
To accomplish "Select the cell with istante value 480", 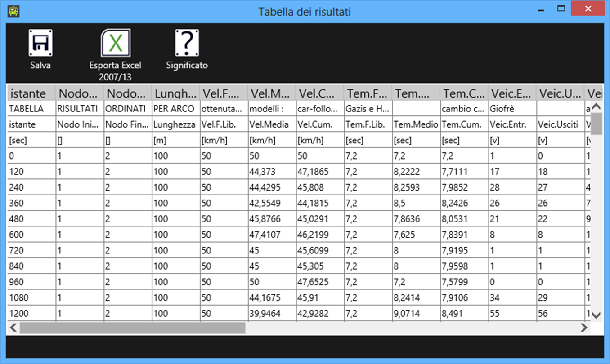I will click(31, 219).
